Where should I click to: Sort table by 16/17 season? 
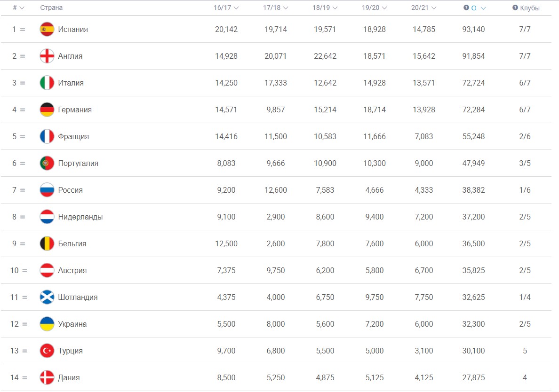pos(226,8)
